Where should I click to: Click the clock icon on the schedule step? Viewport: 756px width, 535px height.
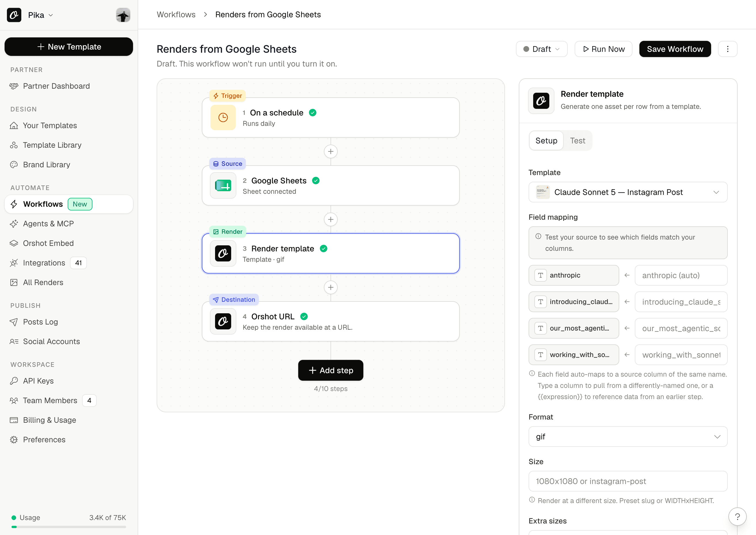(223, 117)
